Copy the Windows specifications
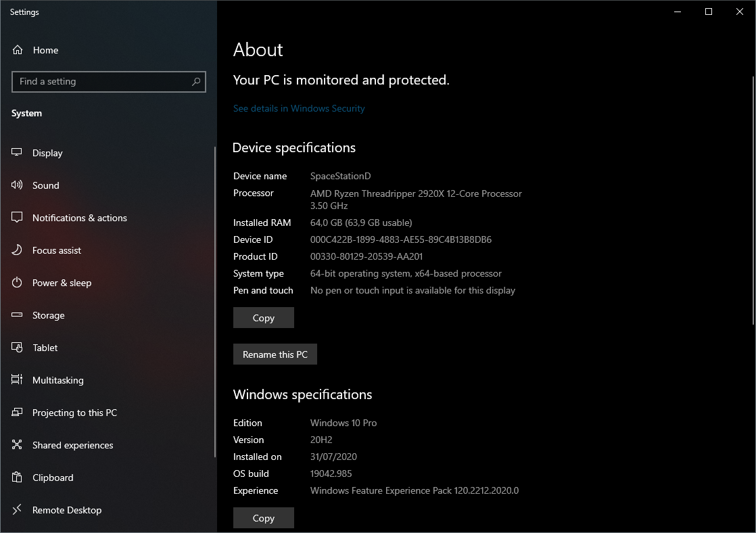This screenshot has height=533, width=756. point(263,518)
